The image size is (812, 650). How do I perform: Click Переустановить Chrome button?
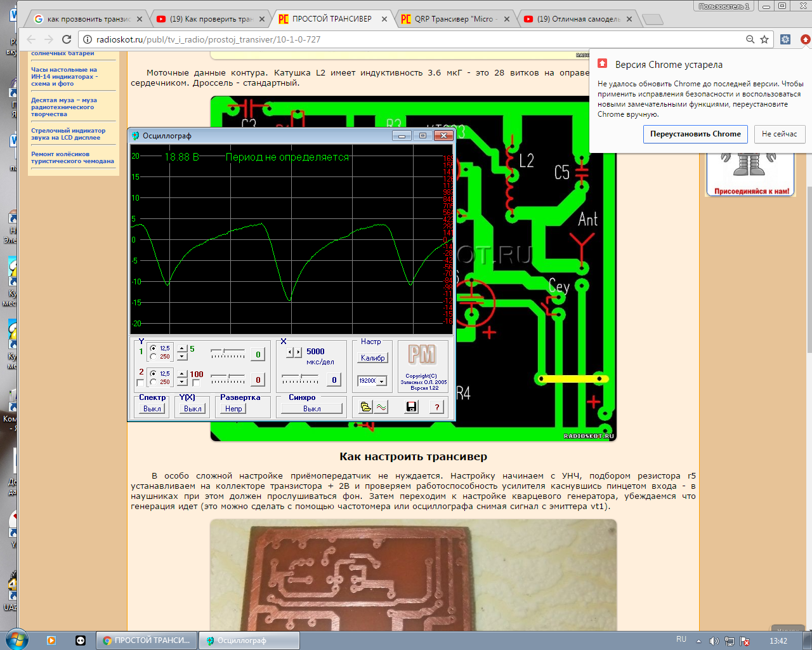pyautogui.click(x=695, y=134)
